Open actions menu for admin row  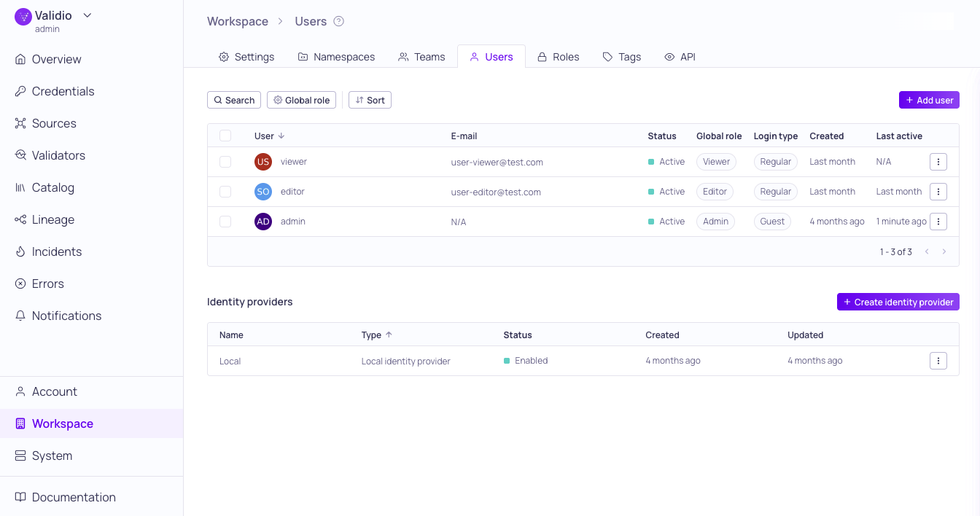click(938, 222)
